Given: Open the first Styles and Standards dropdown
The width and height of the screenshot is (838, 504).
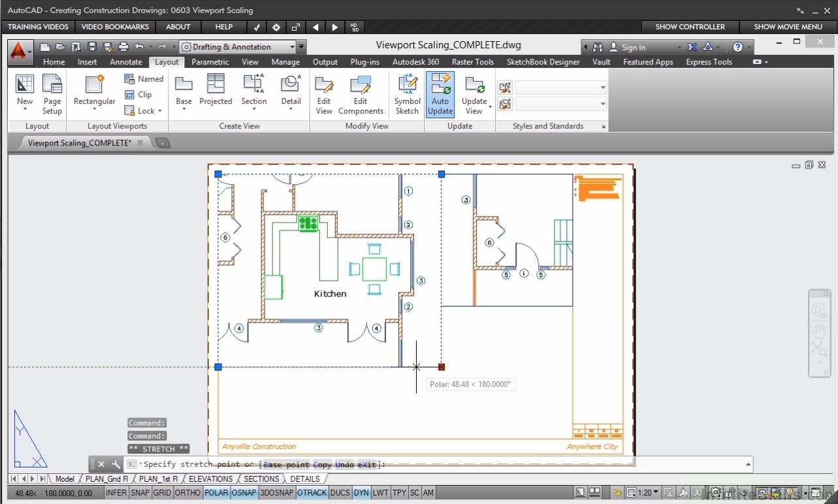Looking at the screenshot, I should (x=561, y=87).
